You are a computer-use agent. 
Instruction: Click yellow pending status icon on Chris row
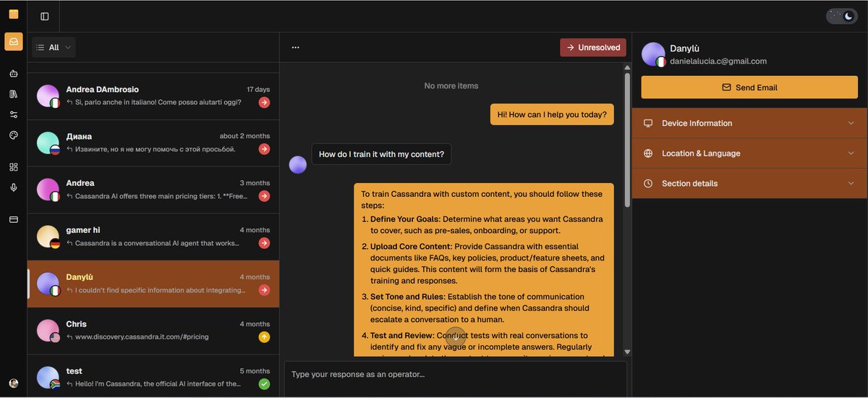coord(264,337)
